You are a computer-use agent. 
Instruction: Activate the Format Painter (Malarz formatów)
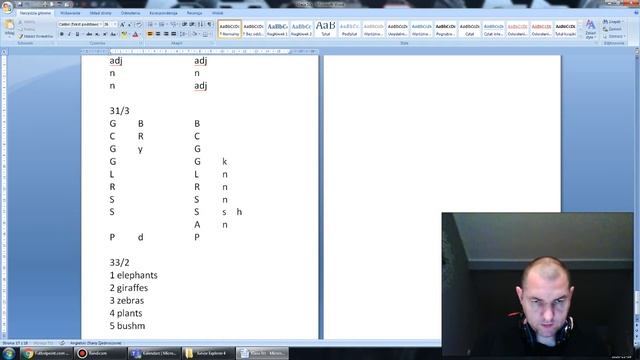[x=36, y=36]
